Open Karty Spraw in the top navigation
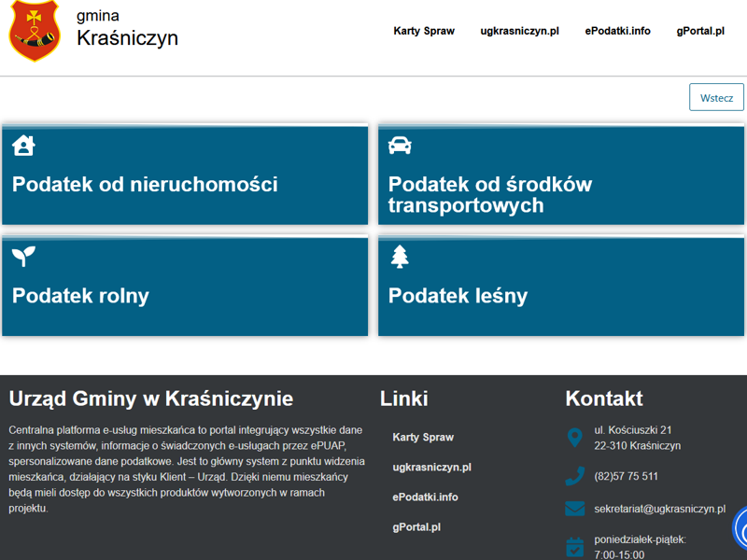 [424, 31]
